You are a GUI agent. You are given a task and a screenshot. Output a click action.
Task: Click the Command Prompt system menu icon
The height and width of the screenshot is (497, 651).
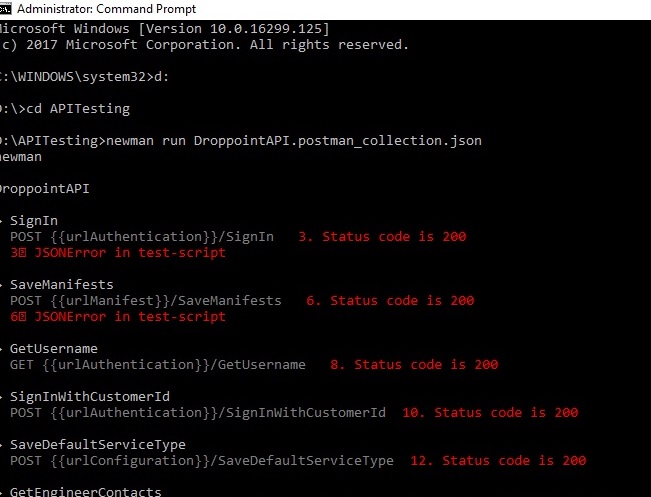5,9
